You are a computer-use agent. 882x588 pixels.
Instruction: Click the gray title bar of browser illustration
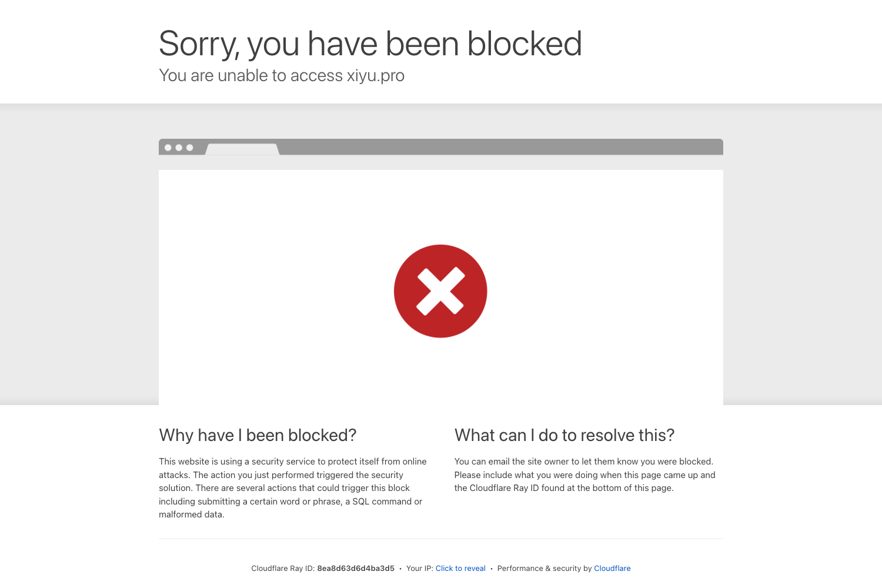(x=500, y=147)
